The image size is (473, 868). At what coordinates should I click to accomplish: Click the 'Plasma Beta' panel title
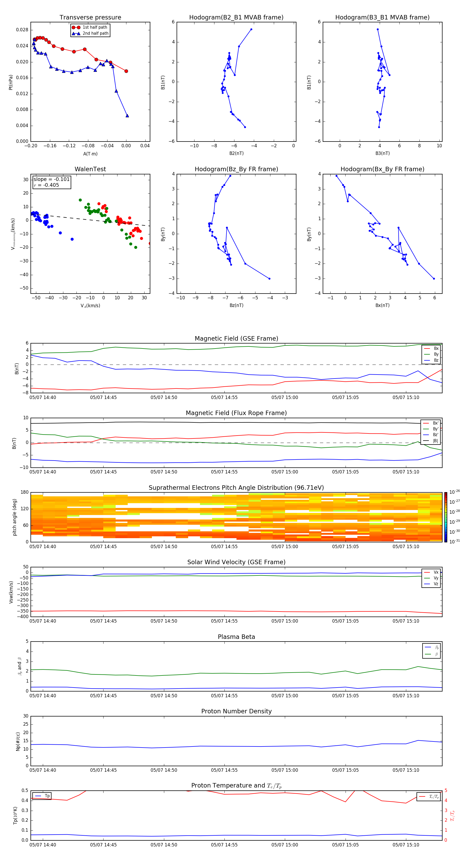click(236, 637)
